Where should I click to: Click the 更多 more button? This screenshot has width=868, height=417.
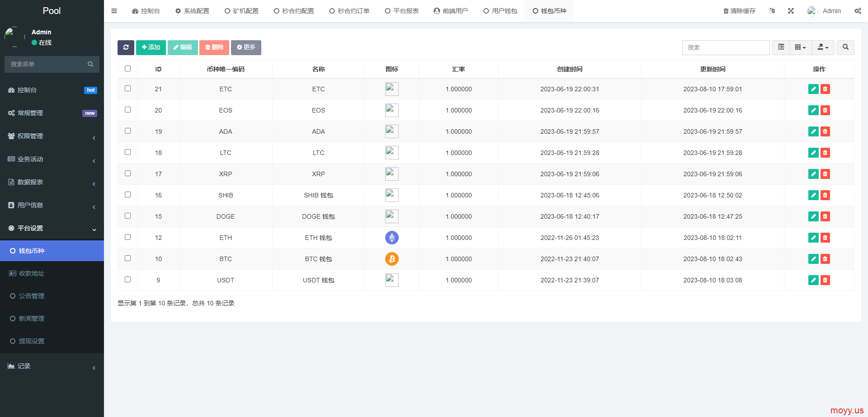tap(246, 47)
